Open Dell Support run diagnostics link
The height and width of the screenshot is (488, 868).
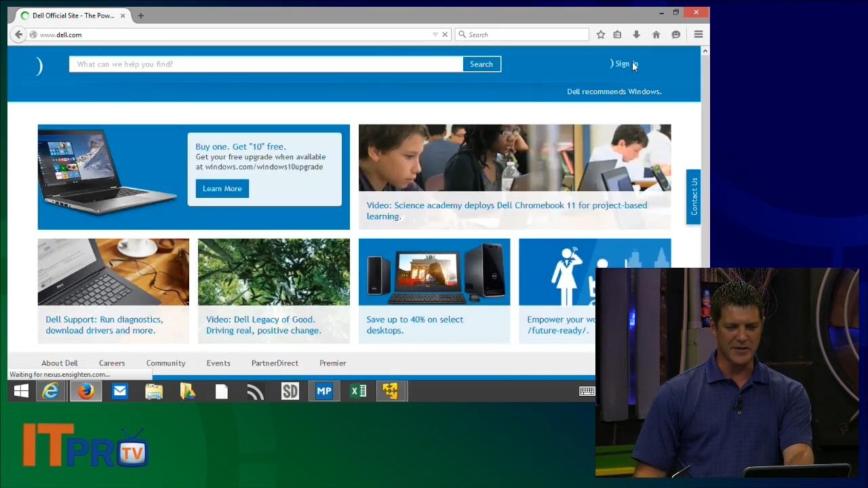click(104, 325)
